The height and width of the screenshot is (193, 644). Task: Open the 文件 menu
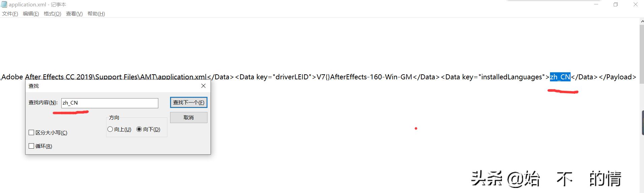[10, 14]
